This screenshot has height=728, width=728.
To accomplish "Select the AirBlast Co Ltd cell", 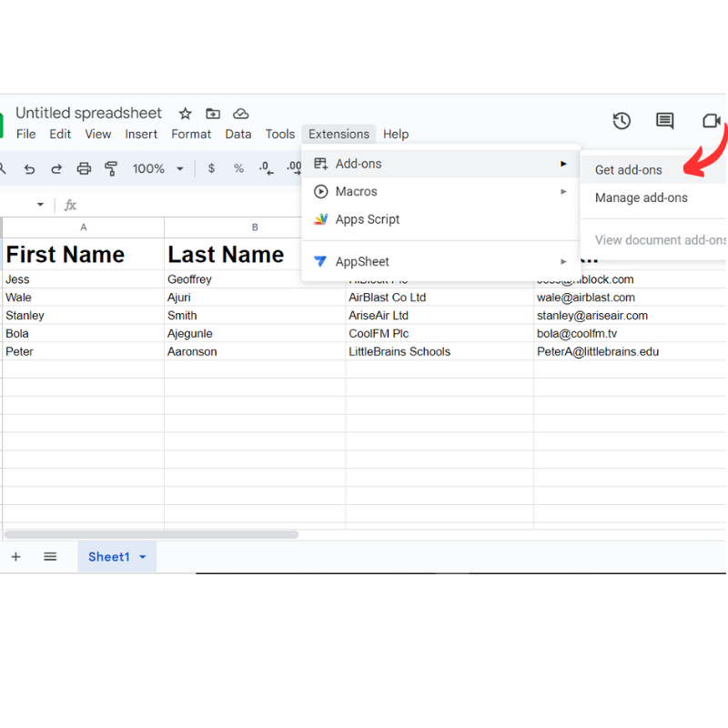I will tap(440, 298).
